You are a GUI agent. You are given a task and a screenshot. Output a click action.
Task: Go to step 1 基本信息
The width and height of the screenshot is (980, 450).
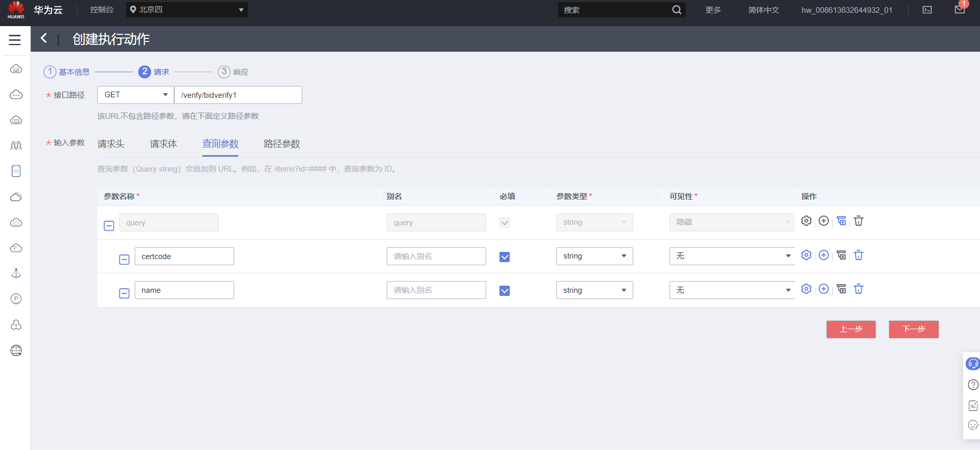tap(67, 72)
